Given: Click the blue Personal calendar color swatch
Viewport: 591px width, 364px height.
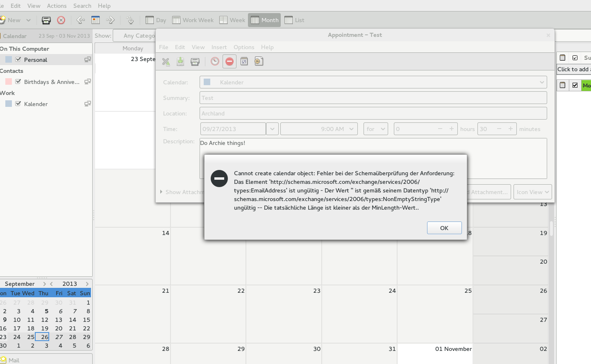Looking at the screenshot, I should [9, 59].
